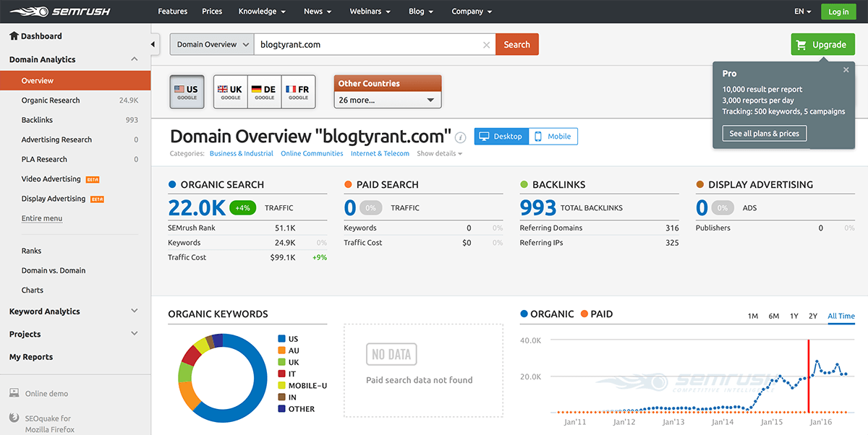868x435 pixels.
Task: Expand Show details for categories
Action: coord(439,153)
